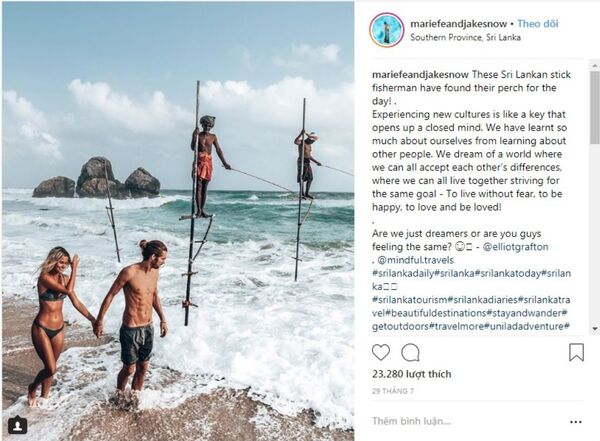Screen dimensions: 600x441
Task: Like the post with the heart icon
Action: coord(381,352)
